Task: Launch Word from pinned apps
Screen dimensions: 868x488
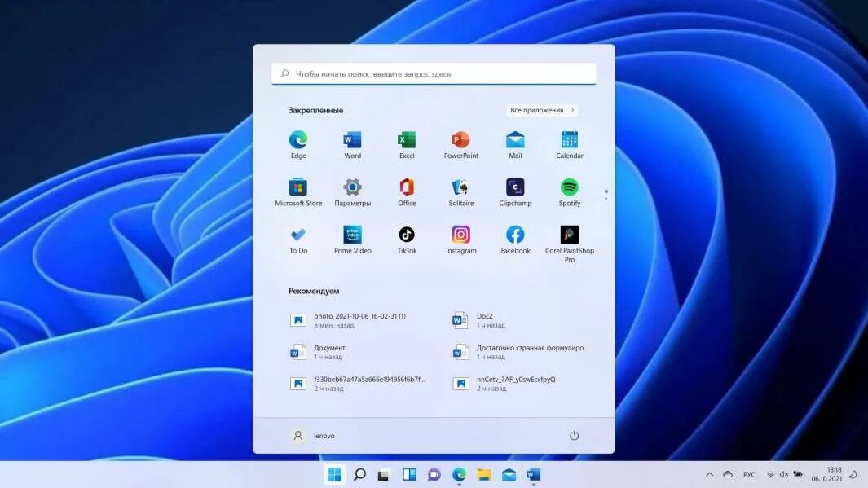Action: pos(353,145)
